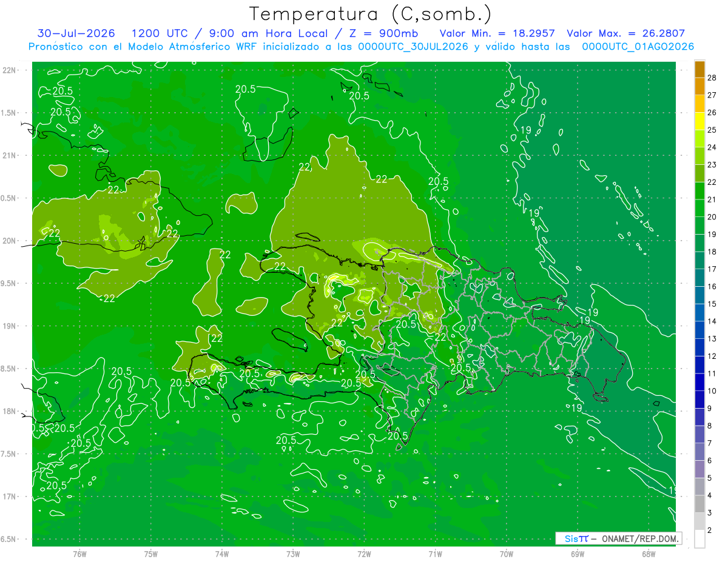The height and width of the screenshot is (562, 728).
Task: Click the "20N" latitude axis label
Action: (x=8, y=241)
